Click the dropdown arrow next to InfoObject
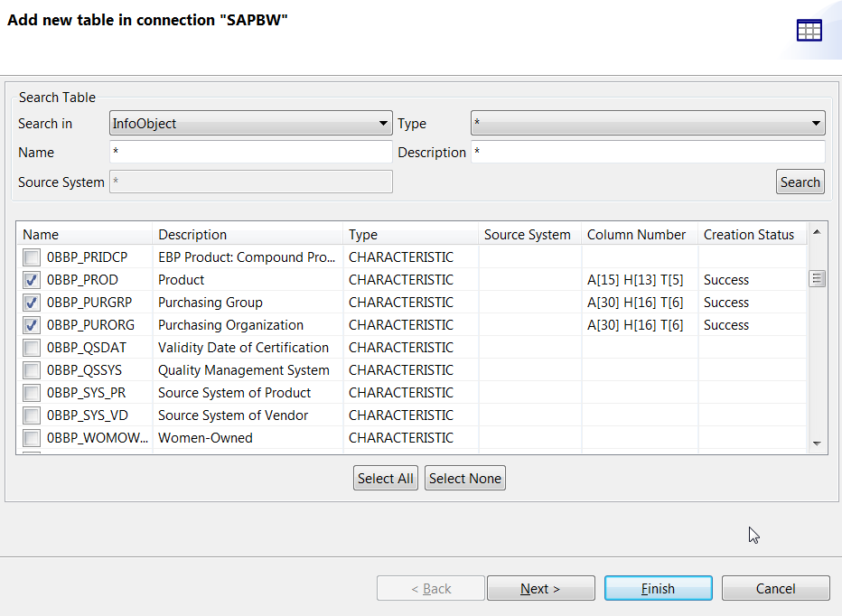Screen dimensions: 842x616 384,123
